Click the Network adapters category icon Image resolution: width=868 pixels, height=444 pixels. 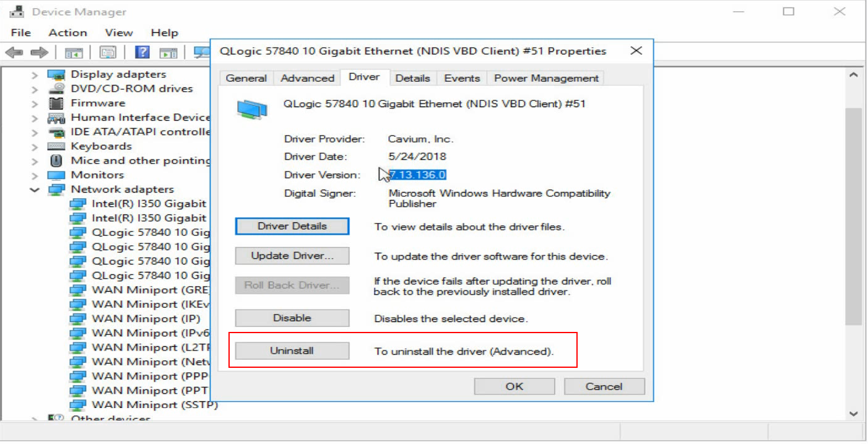pos(56,189)
